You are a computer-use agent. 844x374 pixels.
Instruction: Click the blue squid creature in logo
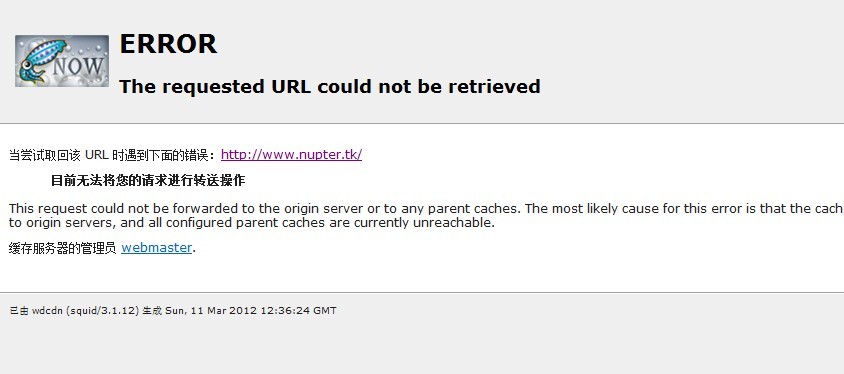pos(39,61)
